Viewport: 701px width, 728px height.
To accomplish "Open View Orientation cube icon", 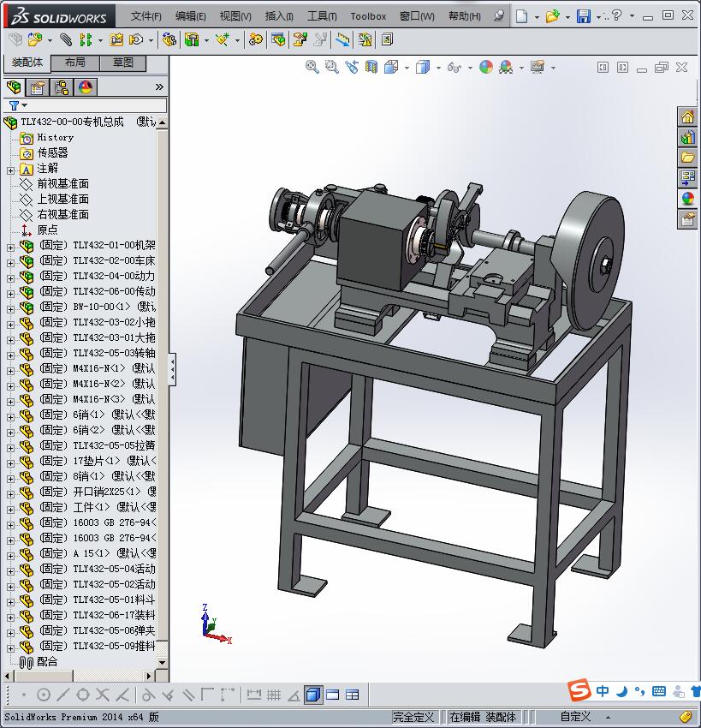I will pos(391,68).
